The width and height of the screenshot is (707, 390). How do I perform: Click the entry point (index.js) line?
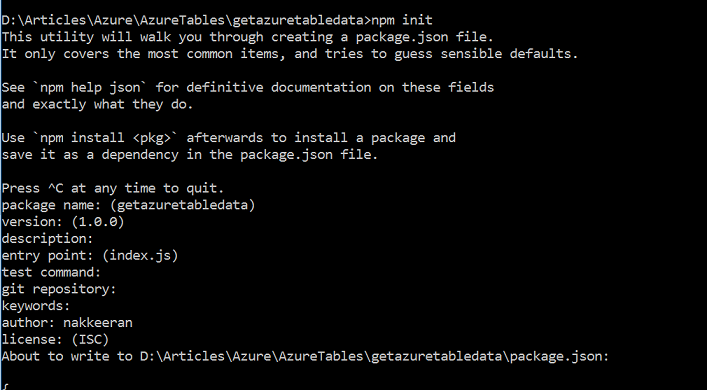tap(90, 256)
